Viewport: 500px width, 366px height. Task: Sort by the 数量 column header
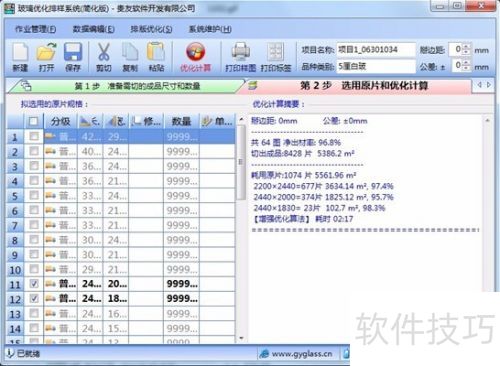181,121
